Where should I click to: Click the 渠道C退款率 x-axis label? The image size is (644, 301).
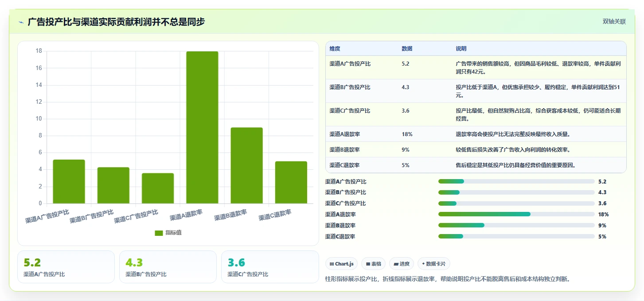pos(275,215)
